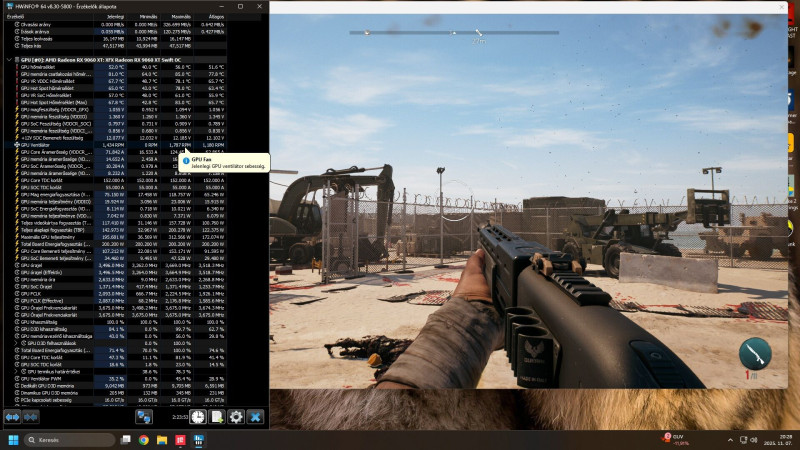Reset min/max values with the clock icon
This screenshot has height=450, width=800.
pos(198,417)
